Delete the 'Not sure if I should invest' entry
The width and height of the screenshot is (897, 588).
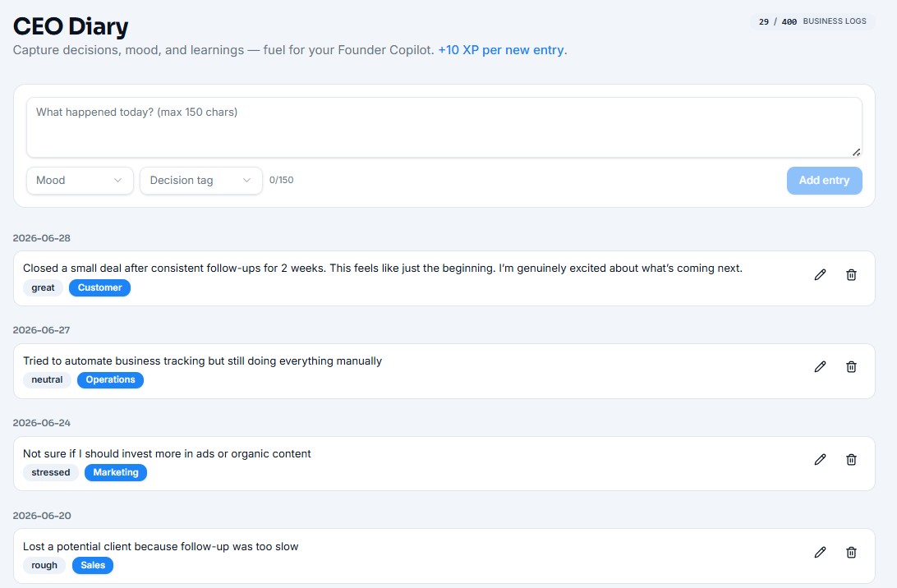851,459
